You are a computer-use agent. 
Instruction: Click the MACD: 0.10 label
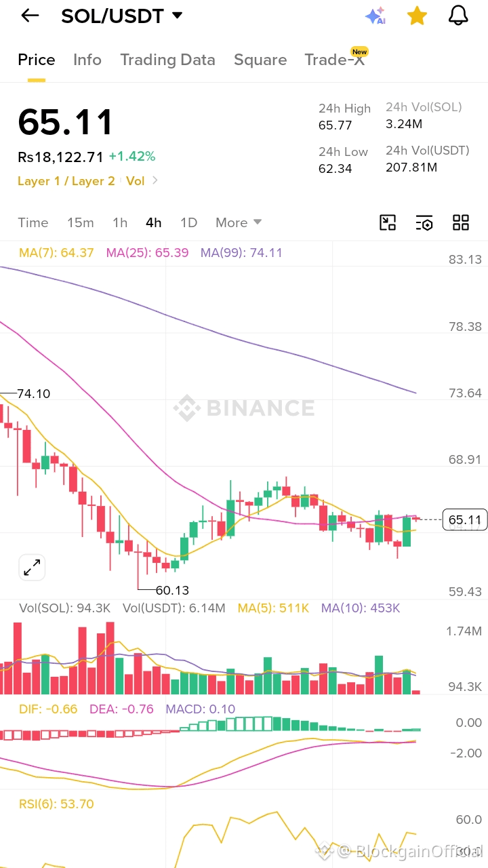(200, 709)
